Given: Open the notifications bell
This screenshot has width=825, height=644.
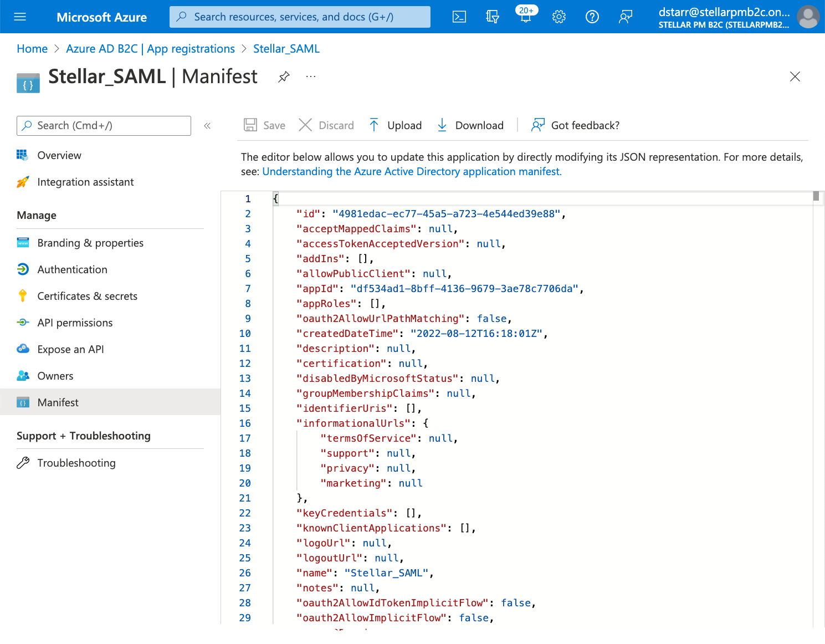Looking at the screenshot, I should (525, 17).
